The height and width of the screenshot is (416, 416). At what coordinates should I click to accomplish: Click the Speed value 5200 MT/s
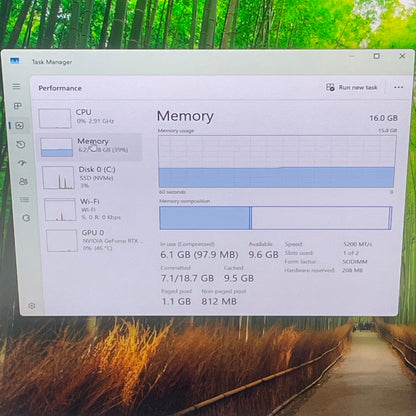[x=358, y=244]
